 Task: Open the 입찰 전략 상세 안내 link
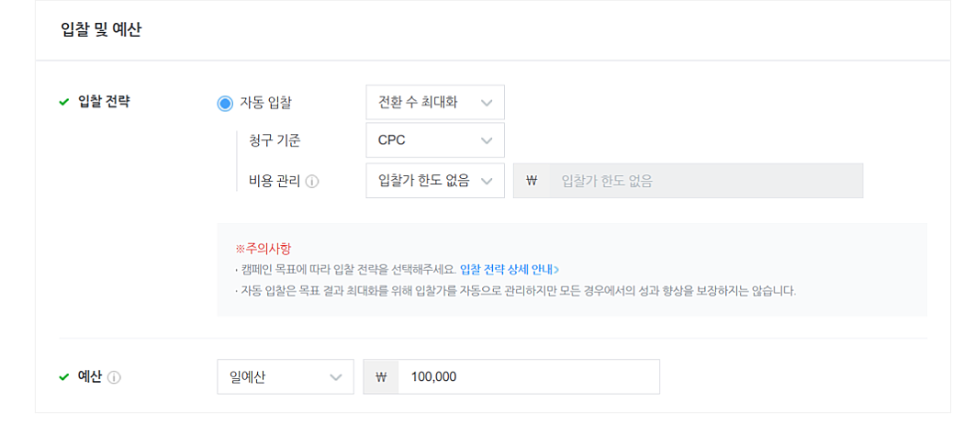509,270
